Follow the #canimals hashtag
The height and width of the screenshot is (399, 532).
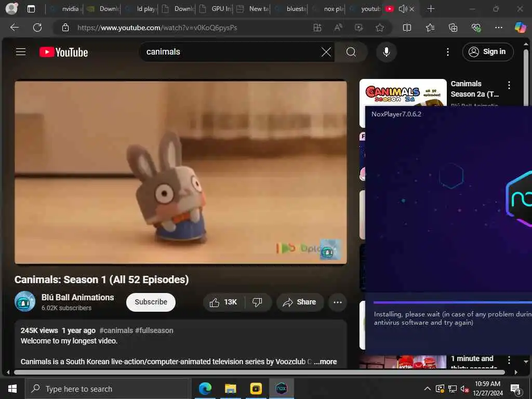tap(116, 330)
